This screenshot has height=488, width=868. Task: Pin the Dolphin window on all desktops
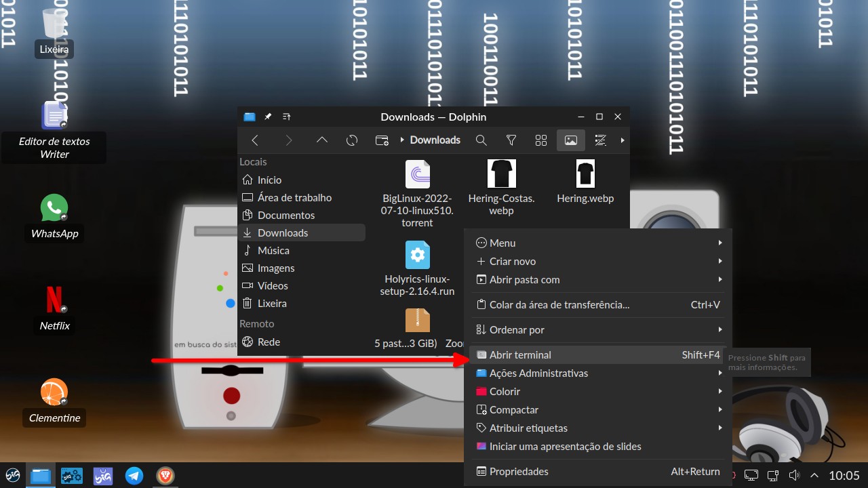(x=268, y=117)
